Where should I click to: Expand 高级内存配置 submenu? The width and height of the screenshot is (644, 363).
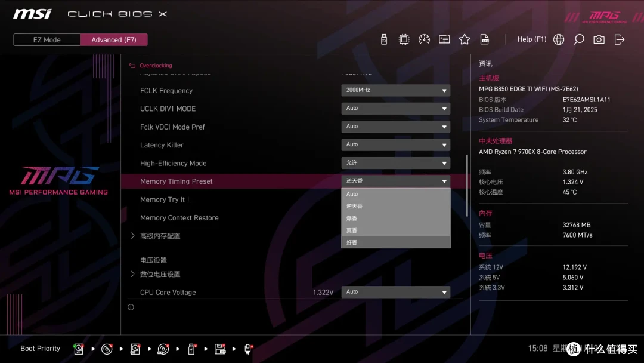(x=160, y=236)
